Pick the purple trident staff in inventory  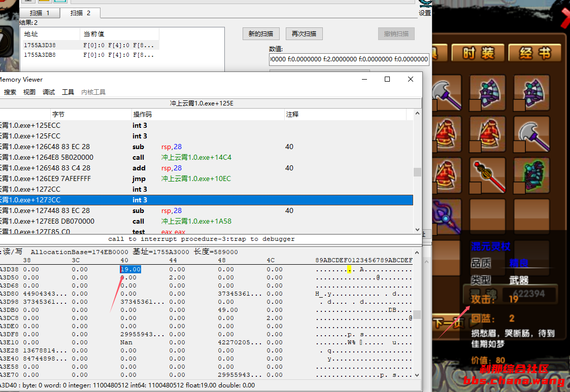pos(445,216)
